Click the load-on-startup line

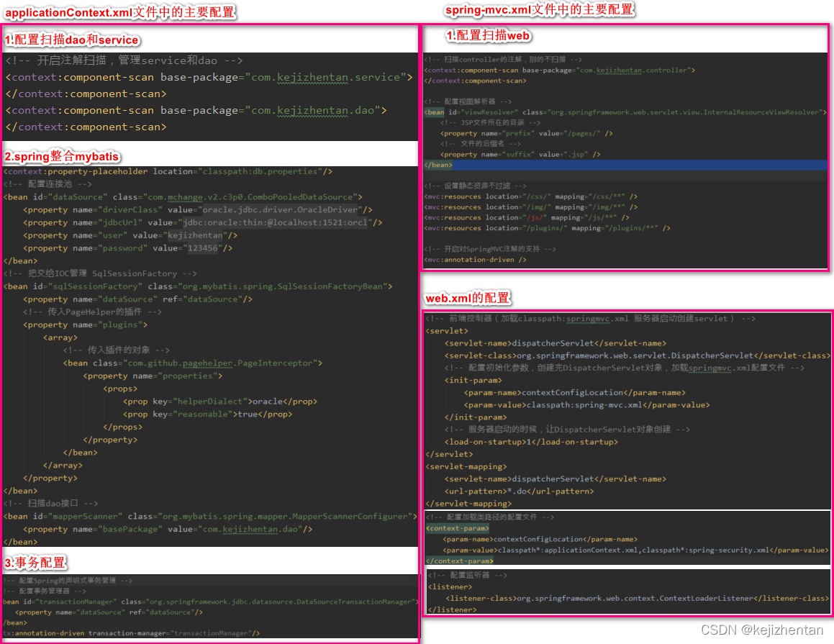point(531,441)
